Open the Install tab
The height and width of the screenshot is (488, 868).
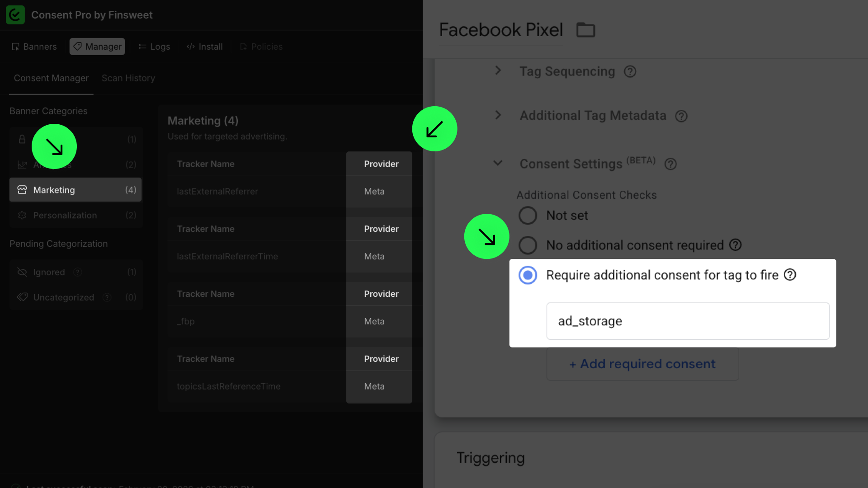[205, 47]
